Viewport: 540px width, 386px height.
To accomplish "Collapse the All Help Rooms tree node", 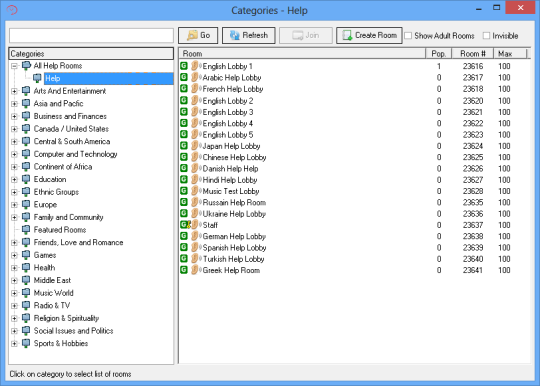I will click(14, 66).
